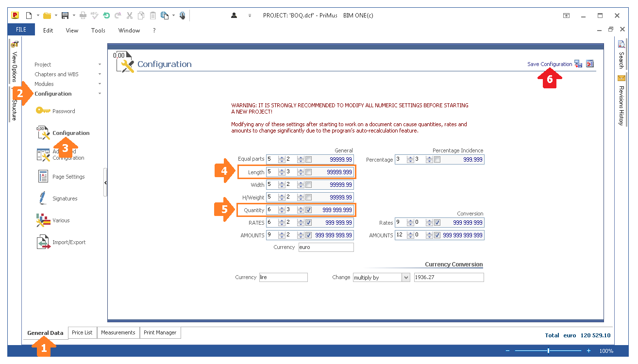
Task: Open the Edit menu
Action: click(x=48, y=30)
